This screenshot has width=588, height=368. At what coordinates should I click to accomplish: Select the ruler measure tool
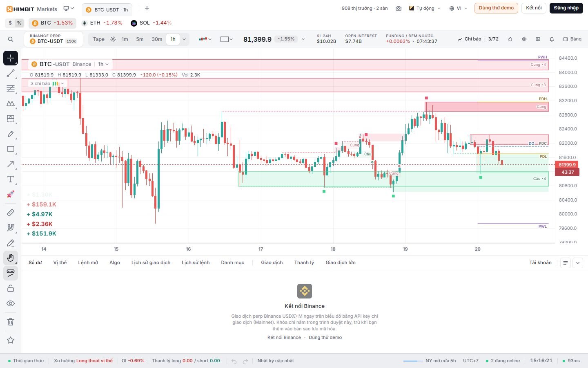[11, 213]
